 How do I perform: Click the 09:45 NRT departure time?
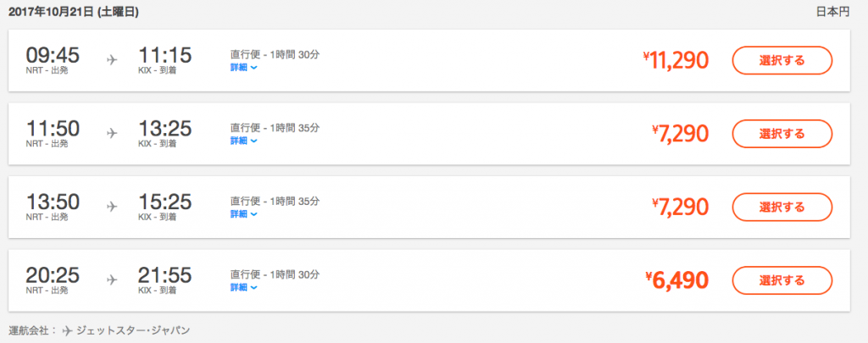53,55
